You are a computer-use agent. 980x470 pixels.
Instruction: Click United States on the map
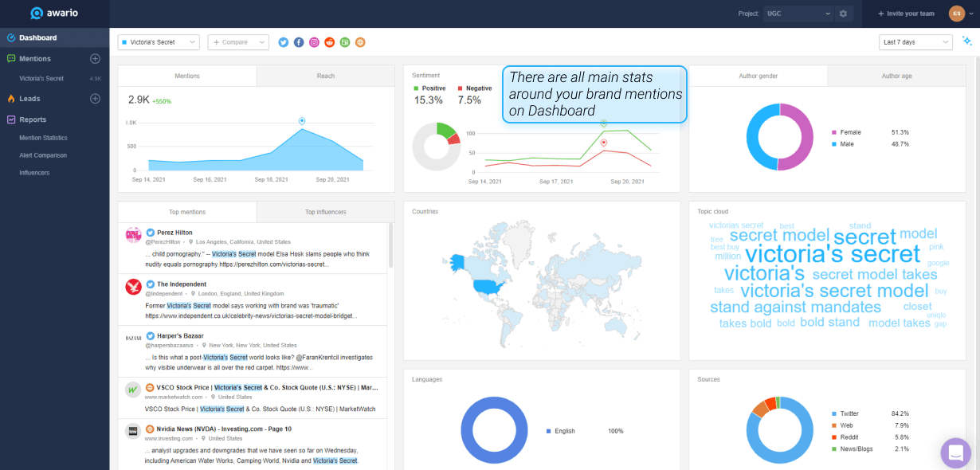click(489, 285)
